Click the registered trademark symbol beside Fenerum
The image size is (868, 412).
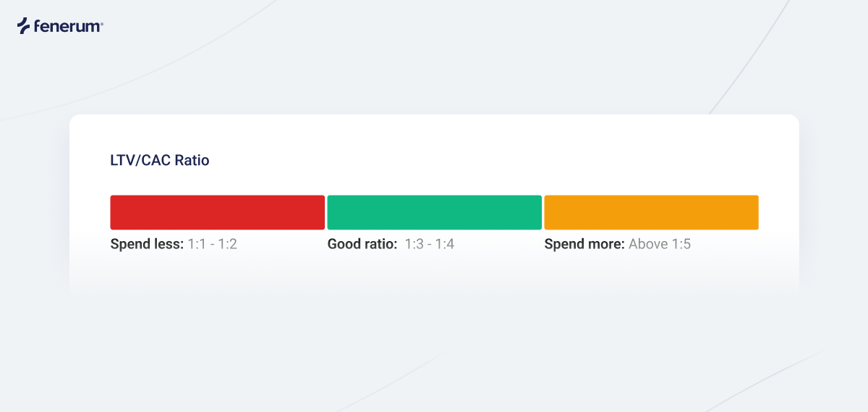[x=102, y=22]
